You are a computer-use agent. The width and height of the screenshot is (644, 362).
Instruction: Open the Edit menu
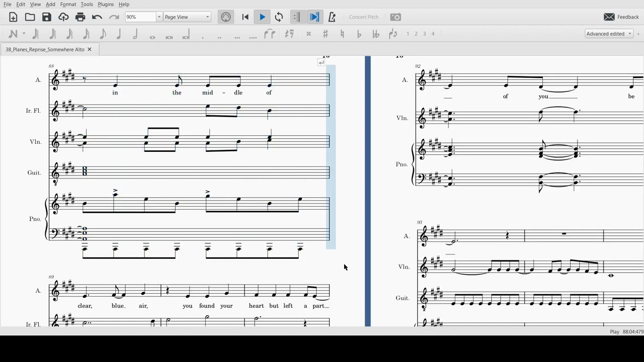coord(21,5)
